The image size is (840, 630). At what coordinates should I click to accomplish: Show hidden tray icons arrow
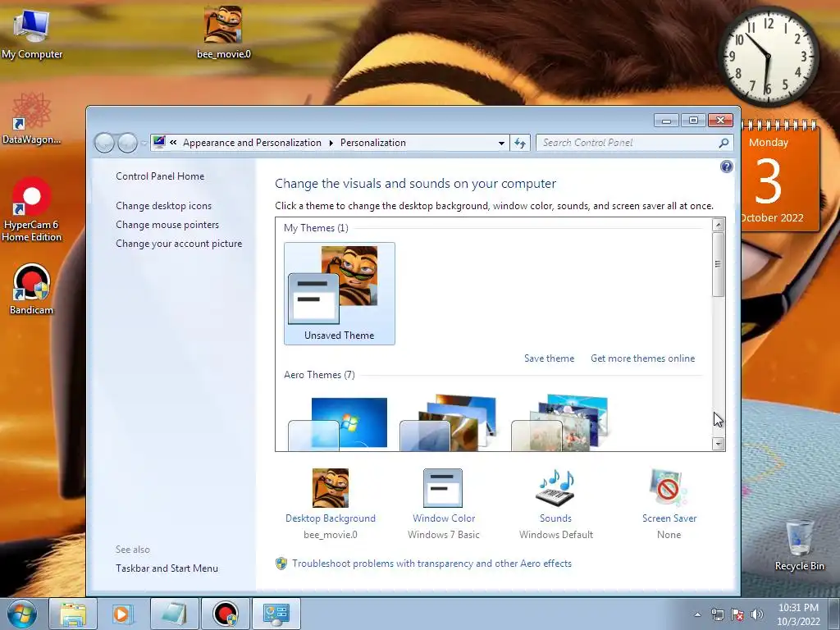pyautogui.click(x=697, y=614)
